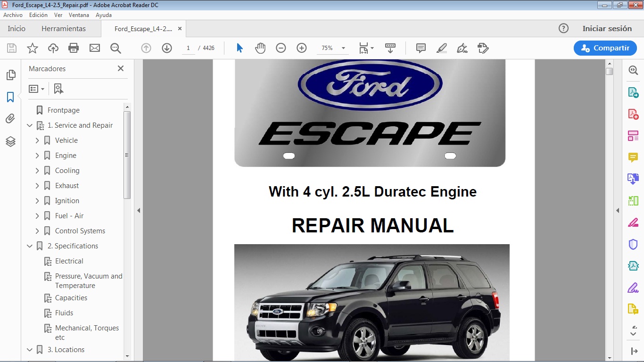Select the Protect tool shield icon

633,244
